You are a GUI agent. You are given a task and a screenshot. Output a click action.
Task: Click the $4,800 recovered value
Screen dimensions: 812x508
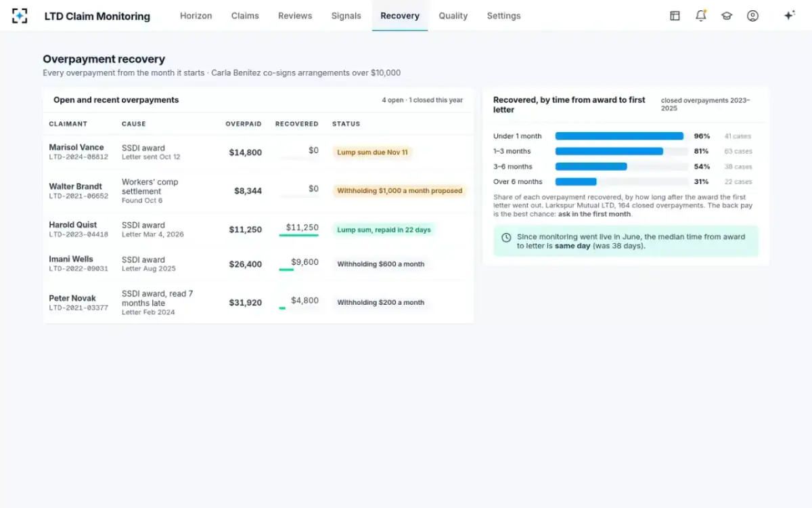point(305,301)
